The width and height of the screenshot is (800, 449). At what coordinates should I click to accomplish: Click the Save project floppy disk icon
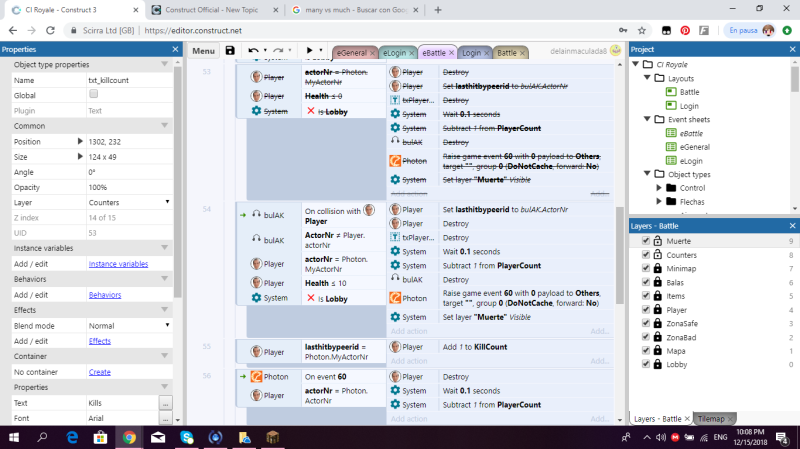point(230,51)
